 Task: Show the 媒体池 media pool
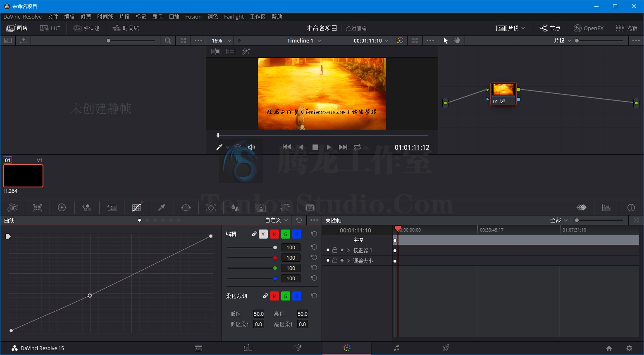tap(86, 28)
